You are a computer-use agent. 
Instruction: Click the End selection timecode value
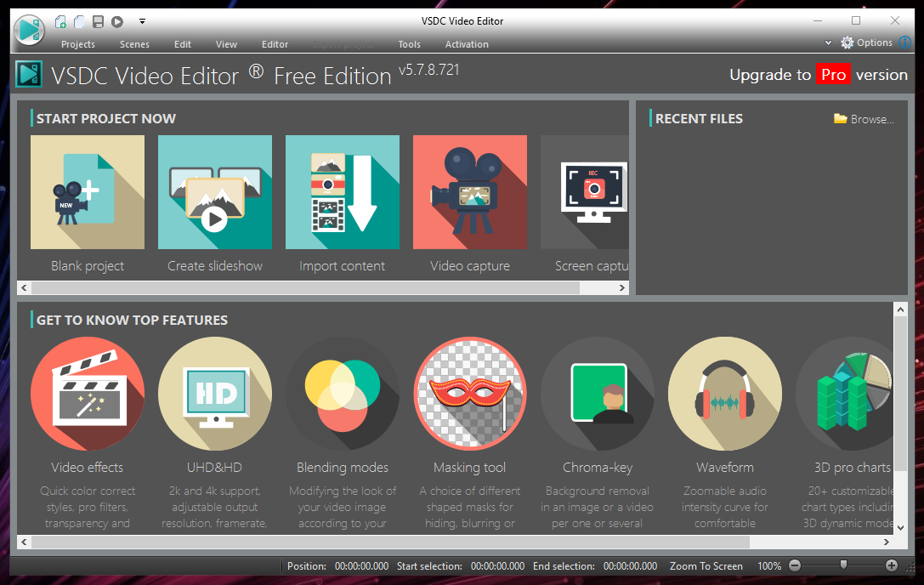630,566
